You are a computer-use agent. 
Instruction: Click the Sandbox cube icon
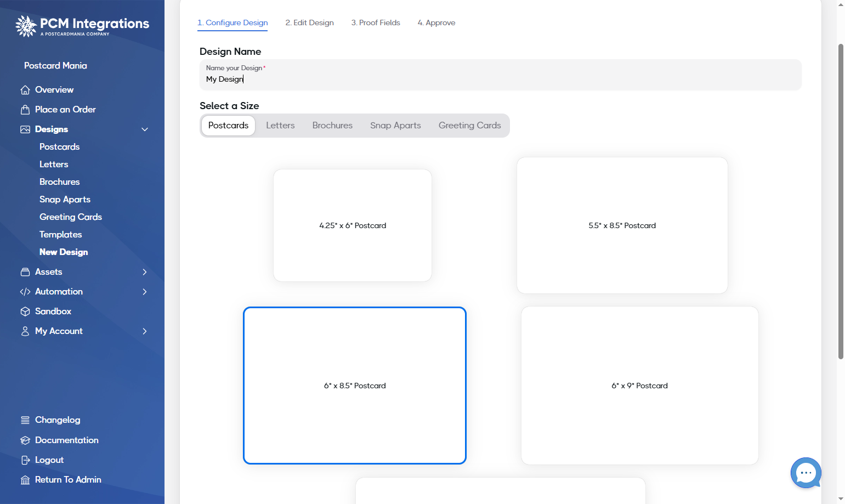[25, 312]
